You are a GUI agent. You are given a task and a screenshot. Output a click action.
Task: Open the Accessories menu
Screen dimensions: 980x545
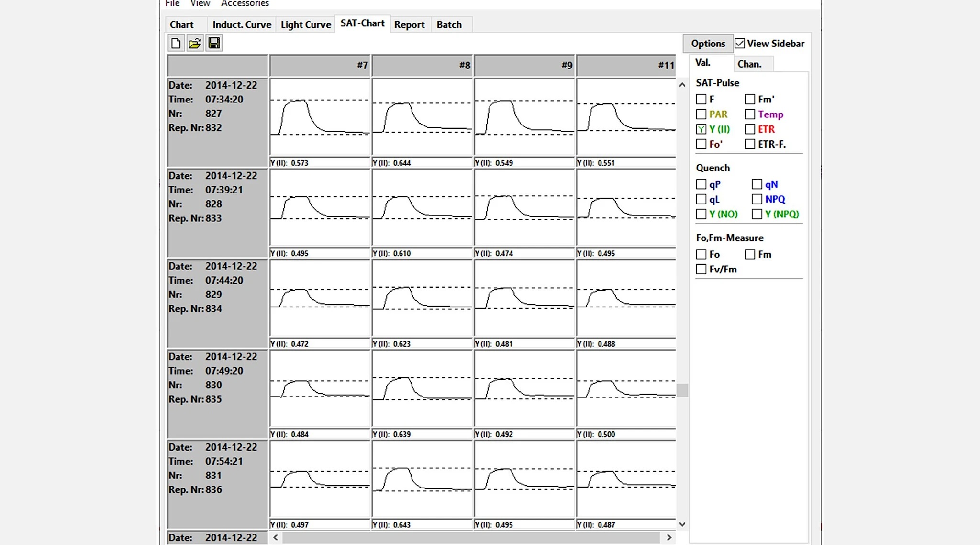point(245,3)
